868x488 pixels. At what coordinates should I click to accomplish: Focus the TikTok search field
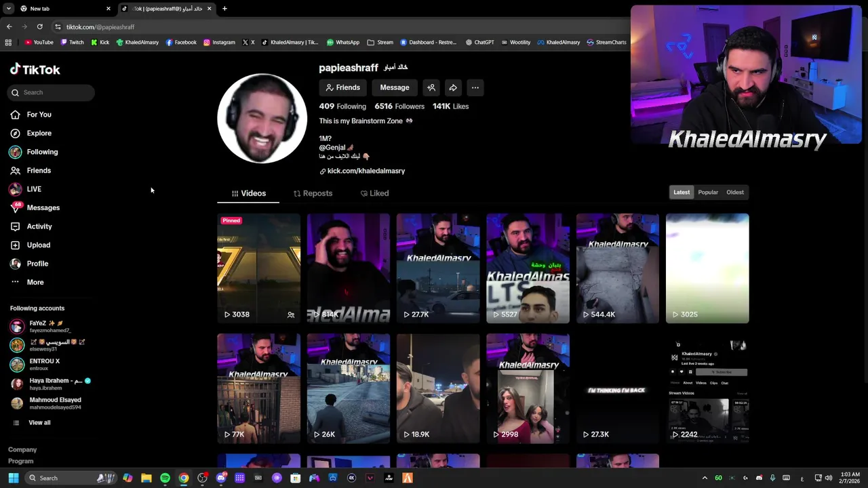(x=52, y=92)
